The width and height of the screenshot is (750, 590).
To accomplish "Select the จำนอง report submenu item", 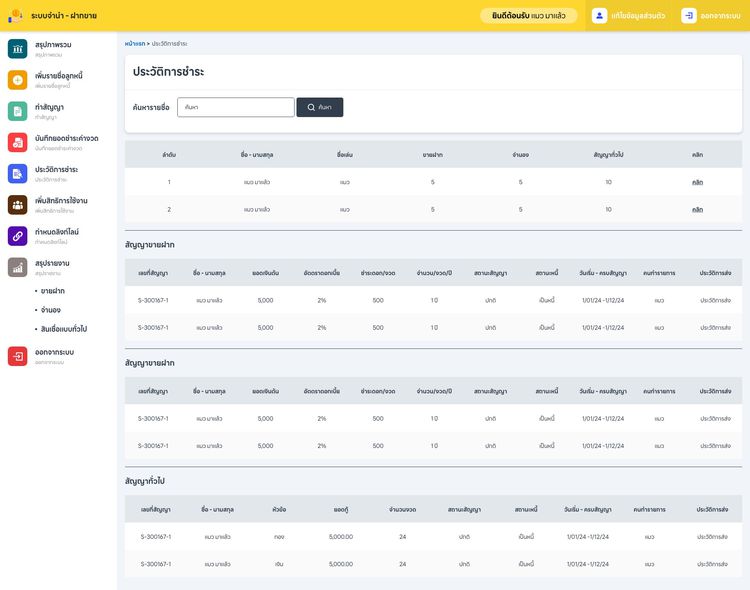I will (51, 310).
